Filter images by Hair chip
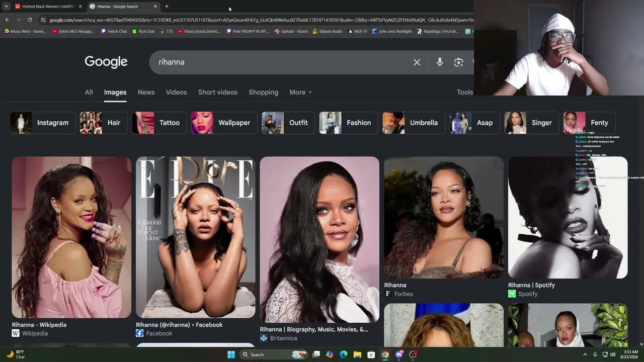Image resolution: width=644 pixels, height=362 pixels. coord(104,123)
